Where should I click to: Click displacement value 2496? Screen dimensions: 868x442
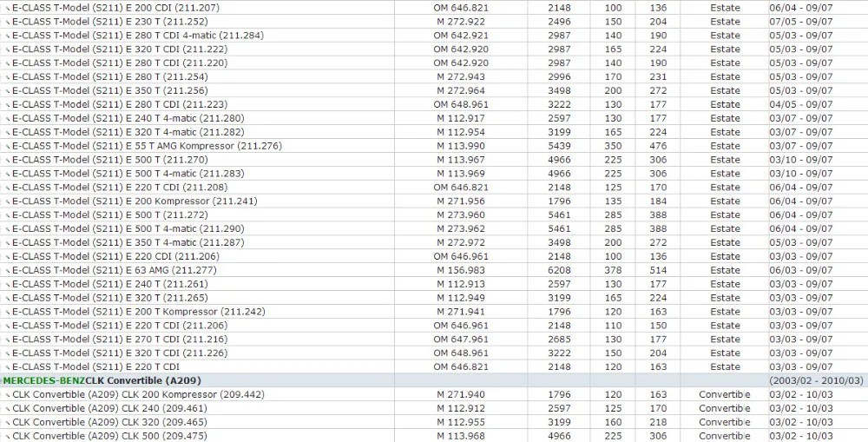point(559,22)
